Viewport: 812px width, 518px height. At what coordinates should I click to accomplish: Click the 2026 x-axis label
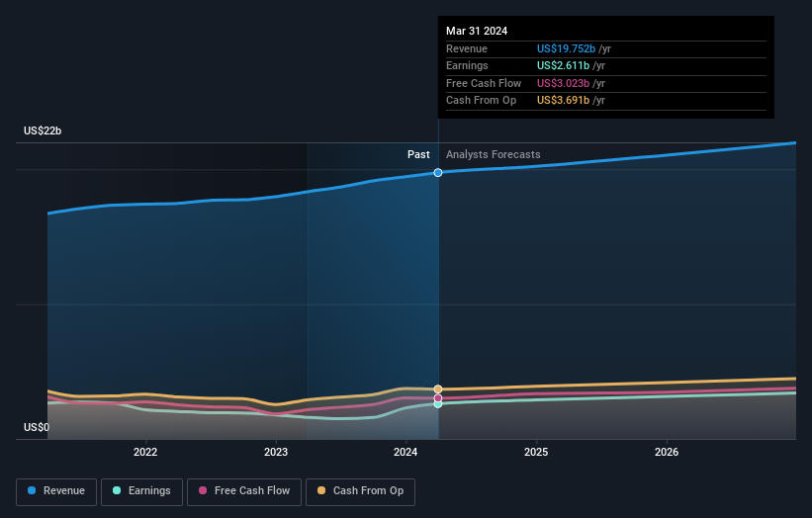(667, 453)
